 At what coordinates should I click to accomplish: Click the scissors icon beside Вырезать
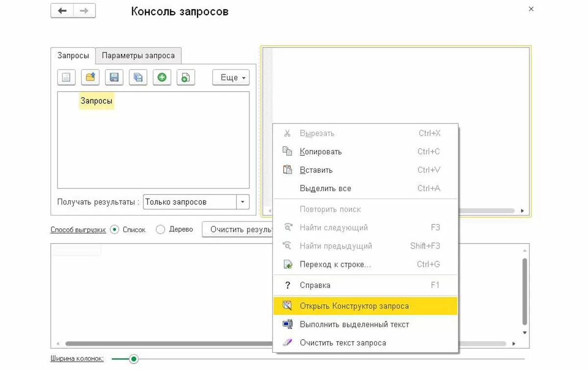[x=288, y=133]
